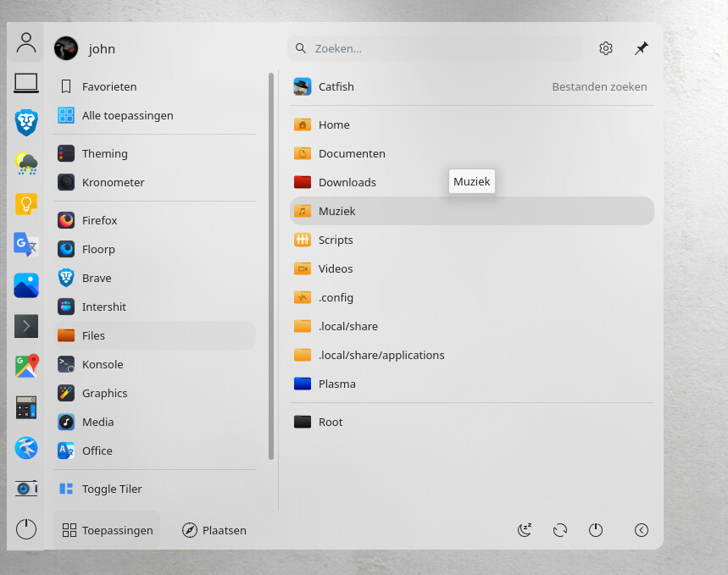Open the launcher settings gear icon
The width and height of the screenshot is (728, 575).
click(605, 48)
